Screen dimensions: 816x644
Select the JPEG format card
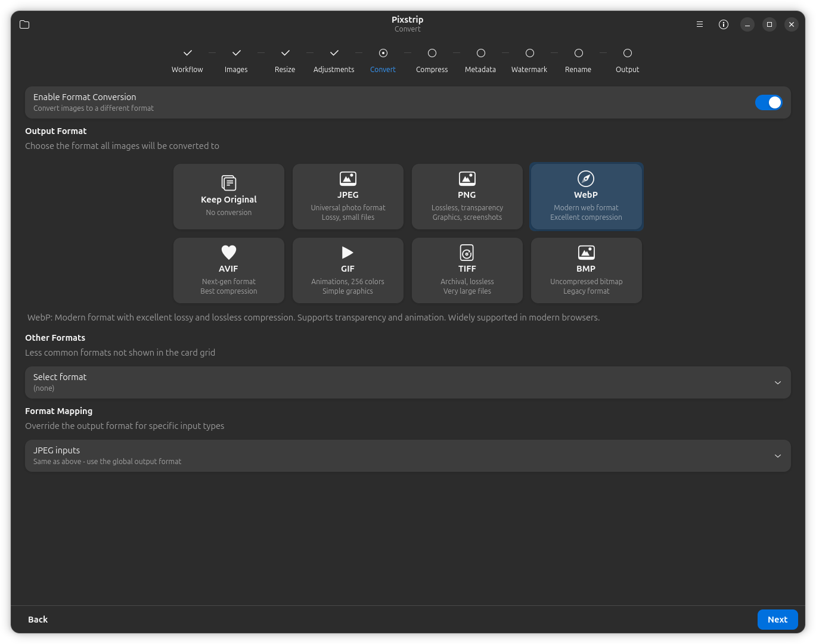[348, 197]
